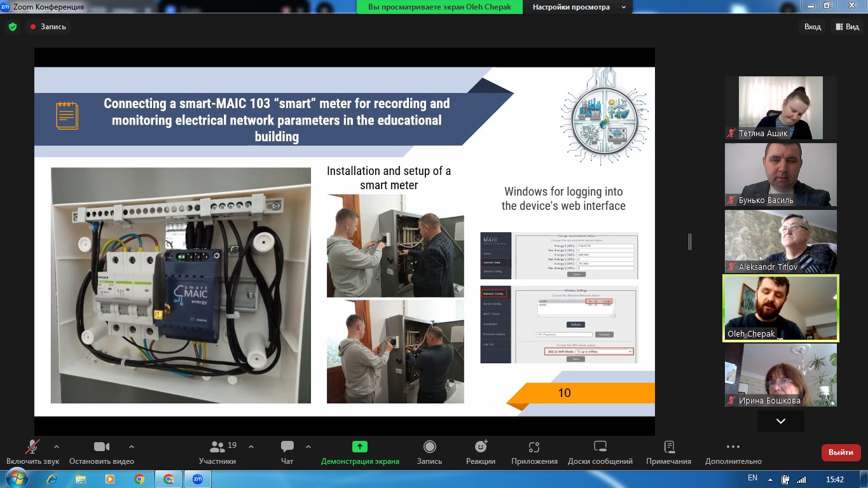Open the Реакции reactions menu

pyautogui.click(x=481, y=452)
